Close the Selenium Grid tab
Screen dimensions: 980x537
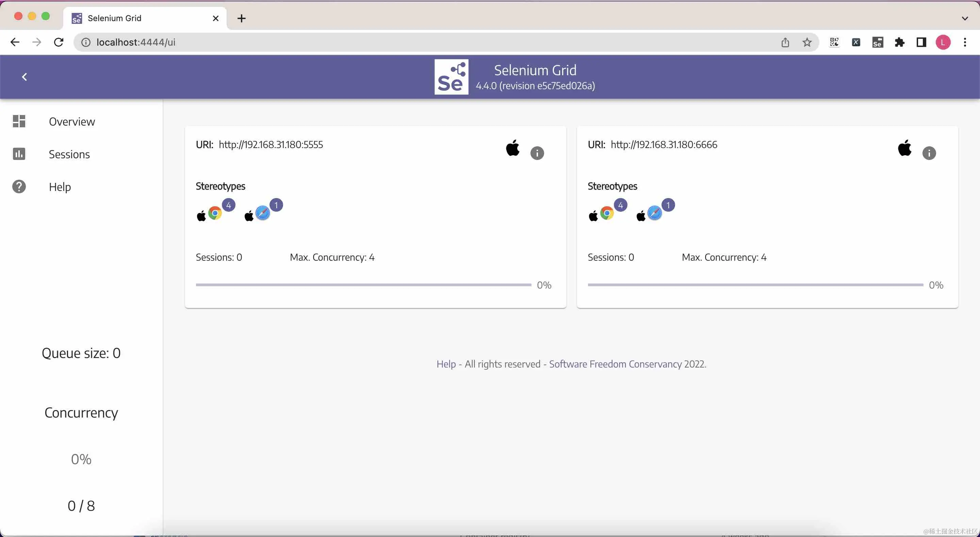[x=215, y=18]
